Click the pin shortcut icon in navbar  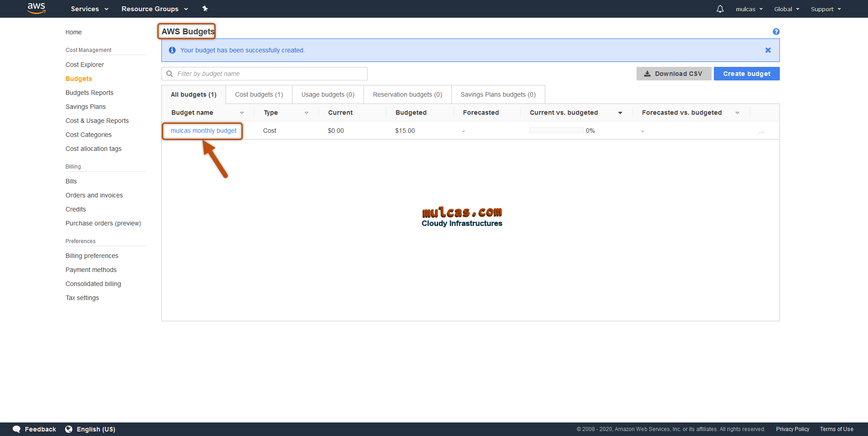(205, 9)
